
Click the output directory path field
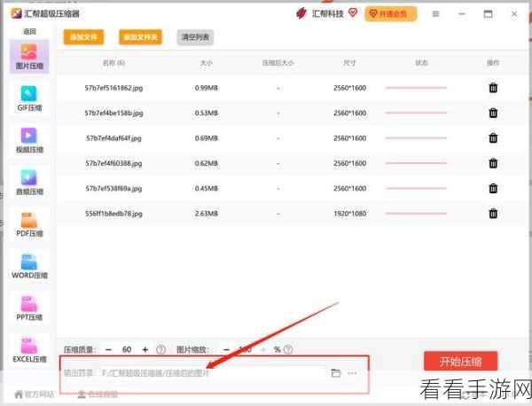pyautogui.click(x=214, y=373)
